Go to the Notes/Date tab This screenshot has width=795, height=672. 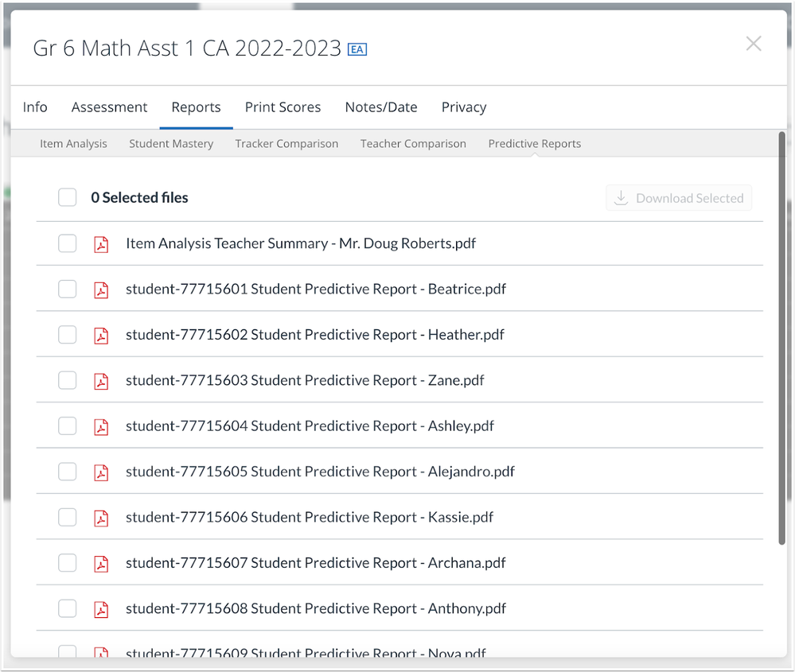point(381,107)
